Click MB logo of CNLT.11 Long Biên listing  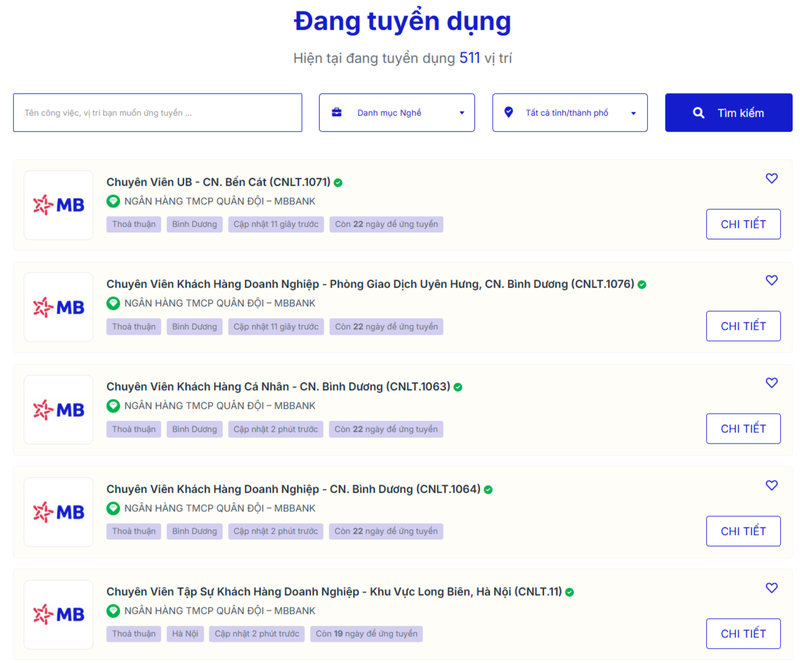(x=59, y=615)
